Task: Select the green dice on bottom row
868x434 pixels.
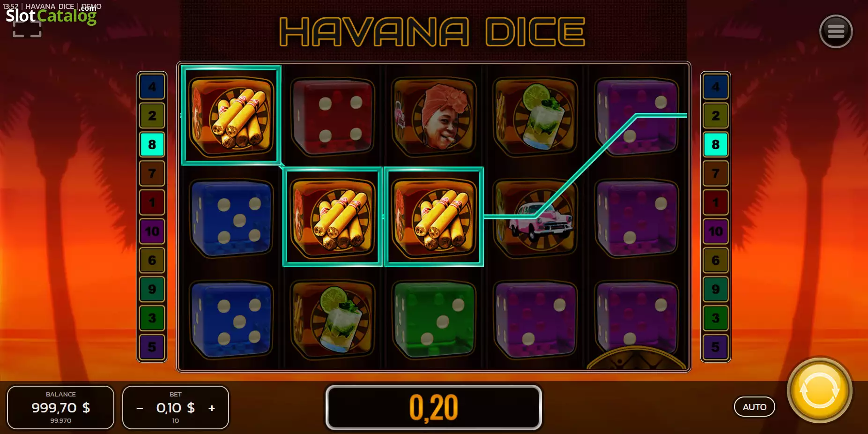Action: click(434, 320)
